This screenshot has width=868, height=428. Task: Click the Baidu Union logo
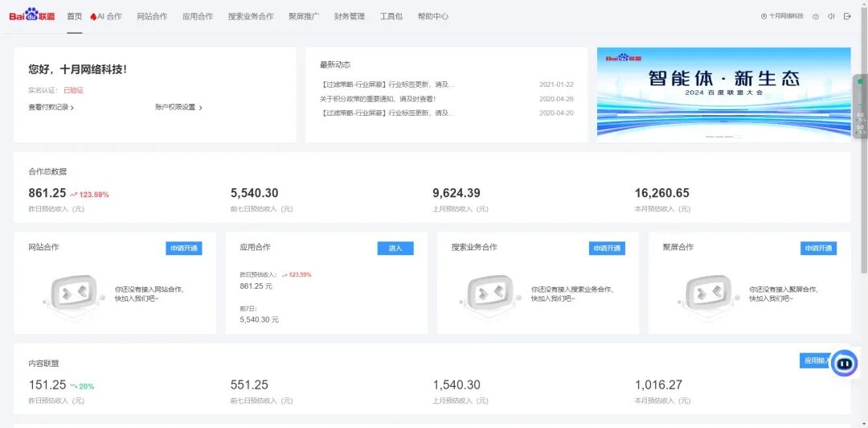pos(32,15)
